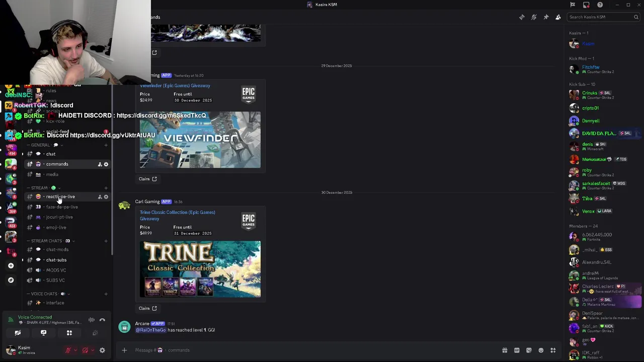Open the sticker picker

coord(529,350)
